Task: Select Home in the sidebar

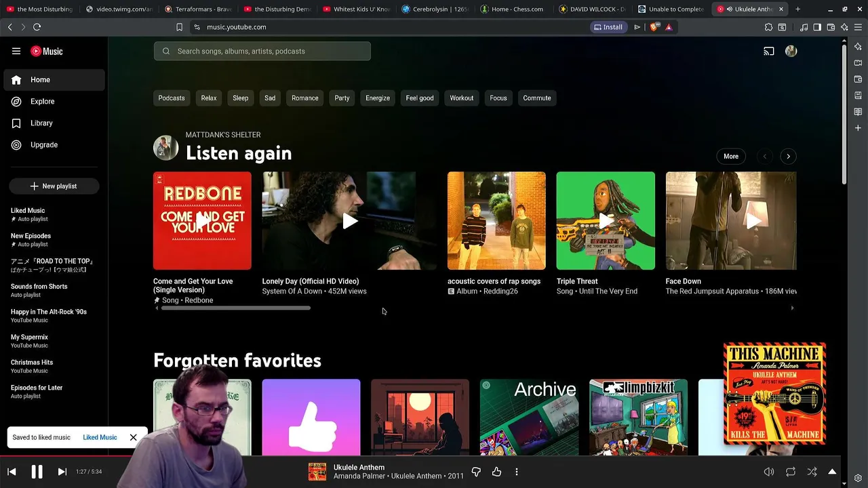Action: (x=54, y=79)
